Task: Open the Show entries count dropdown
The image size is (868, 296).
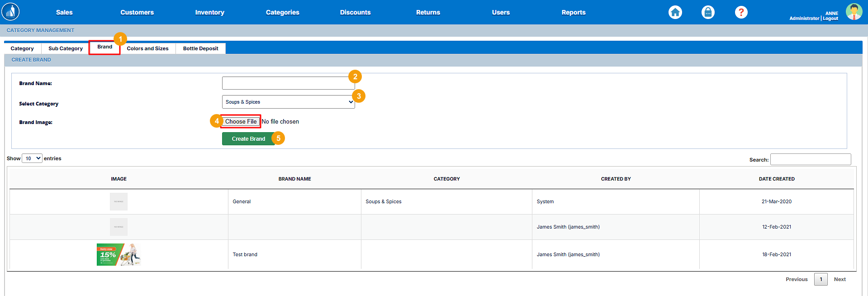Action: [x=32, y=158]
